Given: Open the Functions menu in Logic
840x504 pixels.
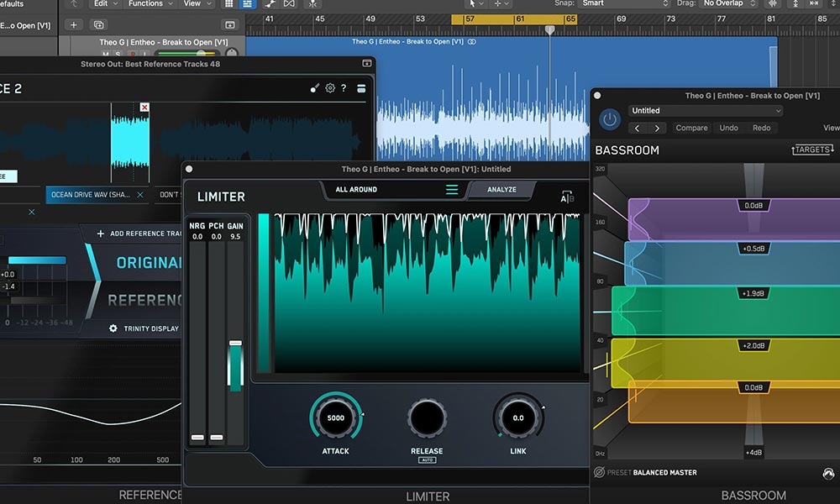Looking at the screenshot, I should [148, 3].
